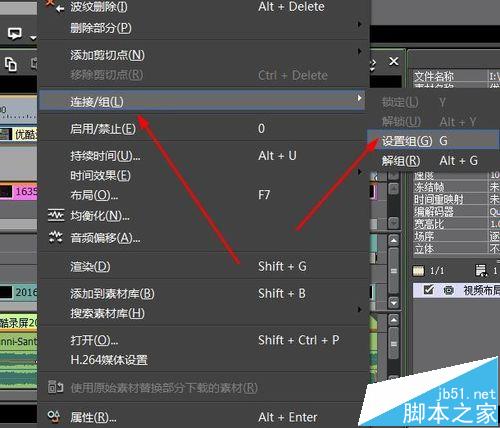Open the 搜索素材库(H) submenu

pos(203,313)
